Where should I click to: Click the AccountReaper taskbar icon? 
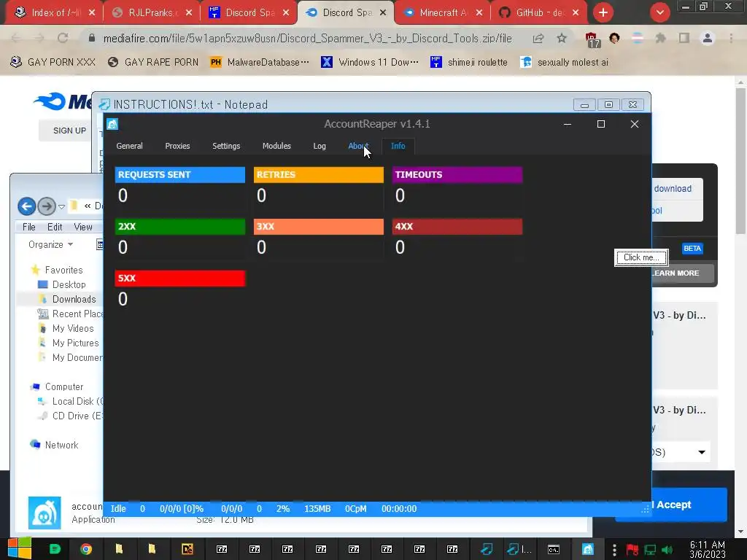point(588,549)
